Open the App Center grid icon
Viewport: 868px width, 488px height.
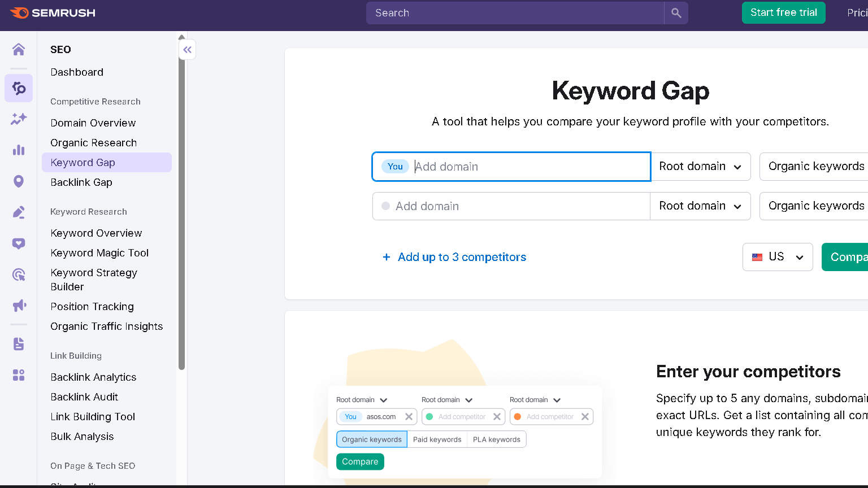pos(18,374)
